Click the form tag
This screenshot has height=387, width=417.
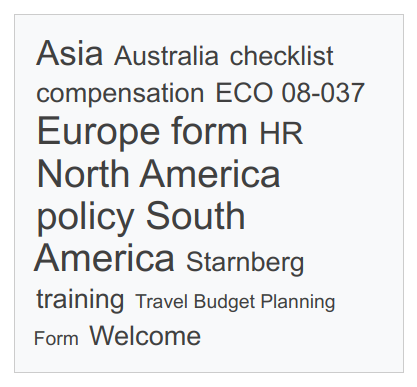point(209,130)
